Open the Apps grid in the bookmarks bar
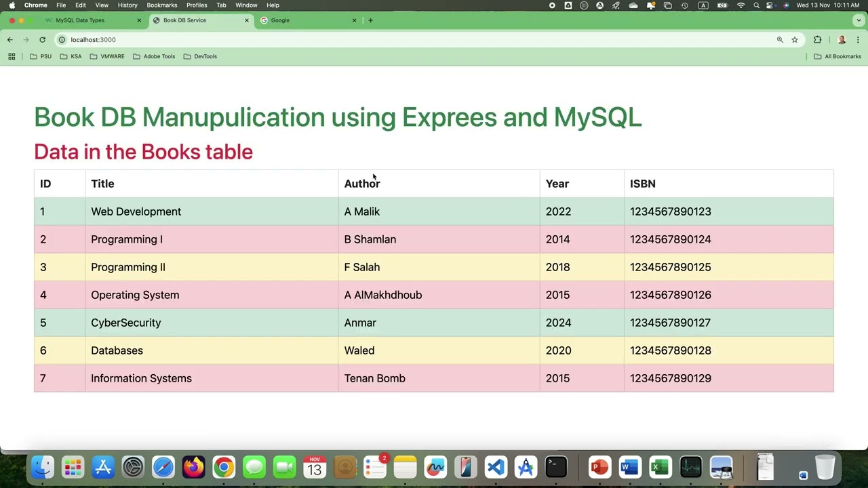 click(12, 56)
